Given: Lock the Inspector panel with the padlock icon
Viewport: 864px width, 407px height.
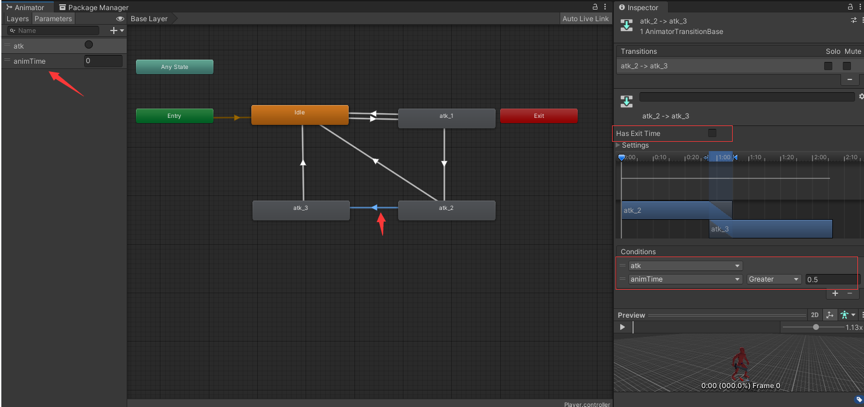Looking at the screenshot, I should coord(851,7).
